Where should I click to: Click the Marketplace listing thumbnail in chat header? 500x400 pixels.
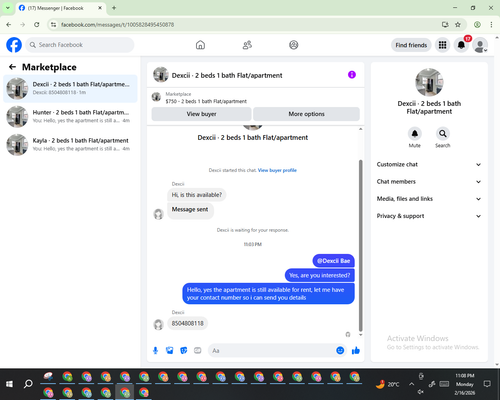[x=156, y=97]
